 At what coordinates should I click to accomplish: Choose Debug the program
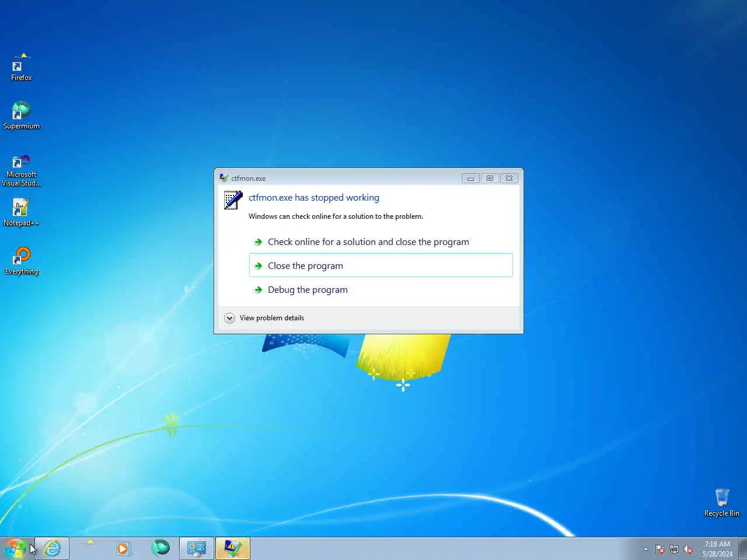(x=381, y=290)
